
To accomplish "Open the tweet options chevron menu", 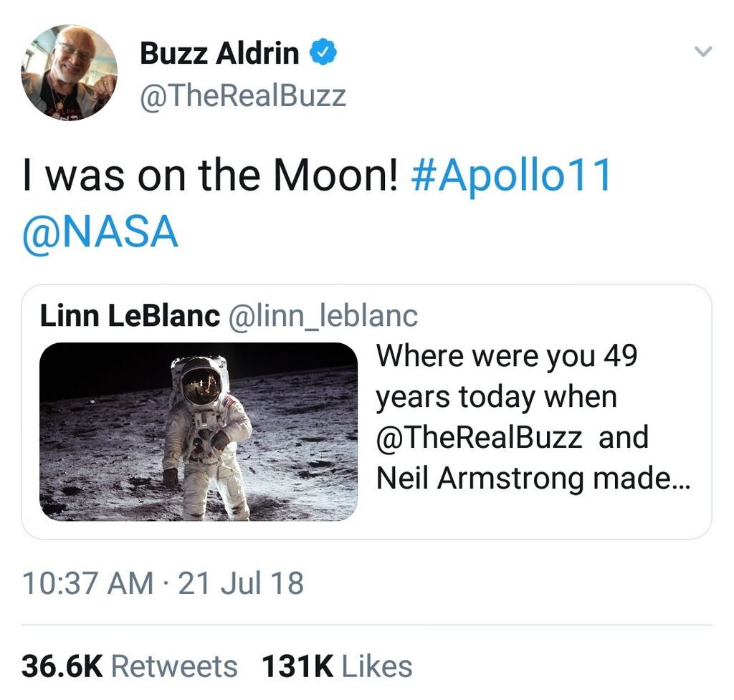I will click(x=704, y=52).
